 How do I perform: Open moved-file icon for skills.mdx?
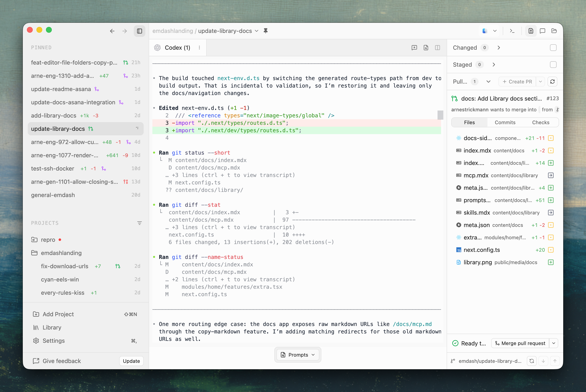pos(551,213)
